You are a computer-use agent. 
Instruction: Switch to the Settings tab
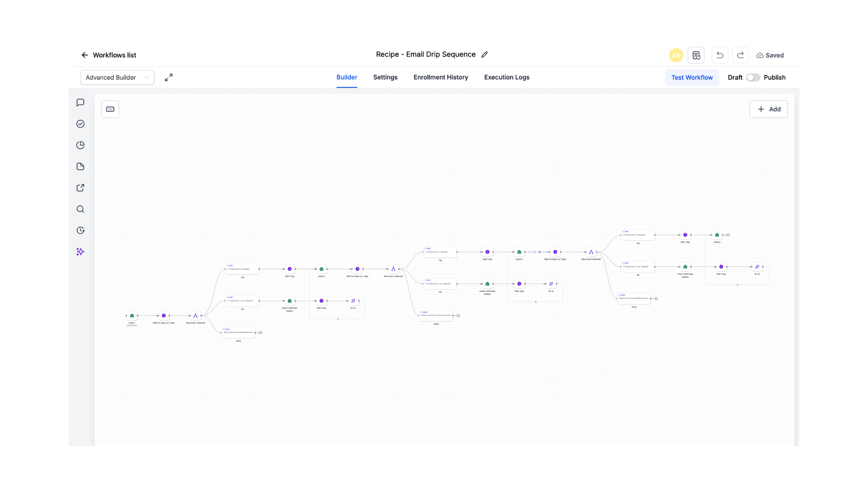coord(385,77)
